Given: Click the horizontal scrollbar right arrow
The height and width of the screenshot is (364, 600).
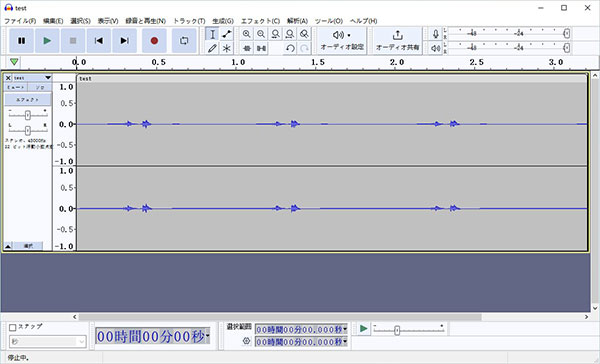Looking at the screenshot, I should [x=586, y=317].
